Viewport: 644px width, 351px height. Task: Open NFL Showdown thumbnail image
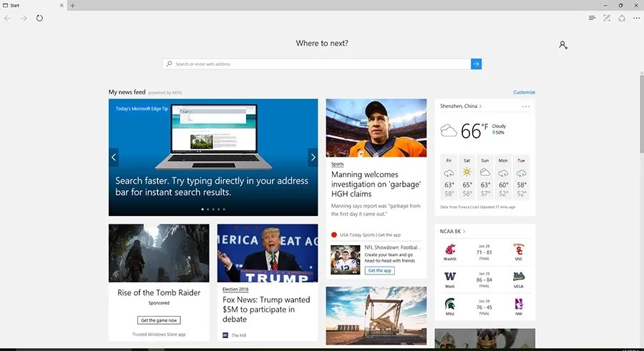coord(346,260)
